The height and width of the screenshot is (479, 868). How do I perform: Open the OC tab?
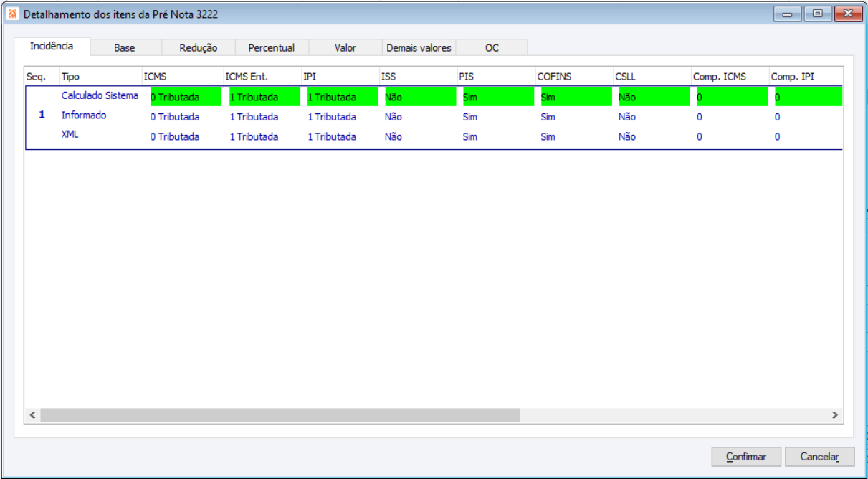[492, 47]
